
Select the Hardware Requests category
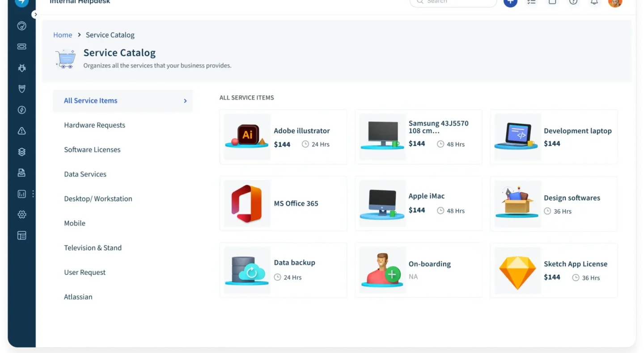(x=94, y=125)
